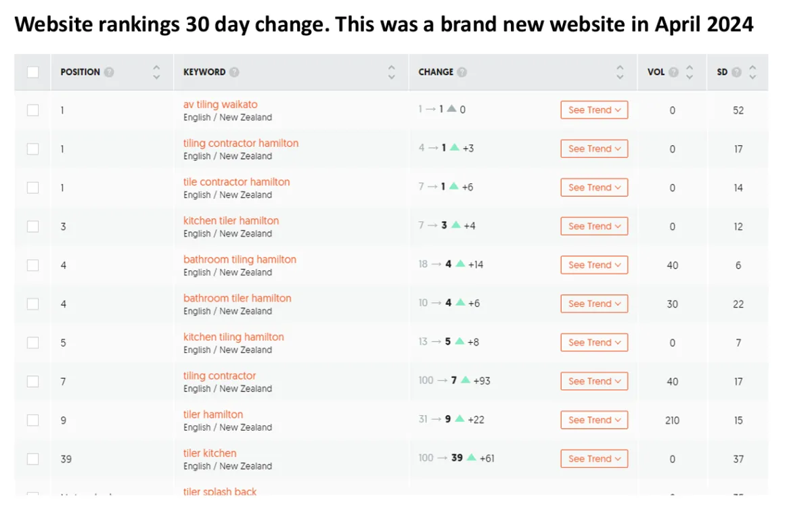Click the SD column header label
Image resolution: width=812 pixels, height=526 pixels.
click(x=722, y=72)
